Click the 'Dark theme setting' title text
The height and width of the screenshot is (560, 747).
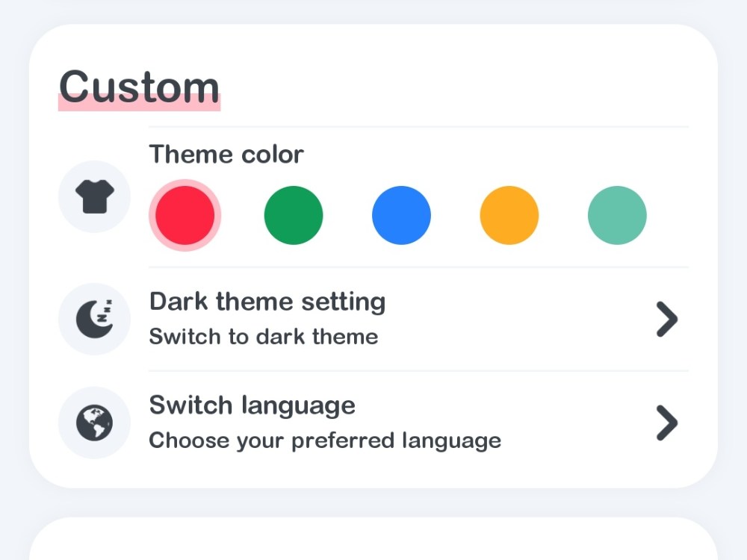(x=267, y=302)
